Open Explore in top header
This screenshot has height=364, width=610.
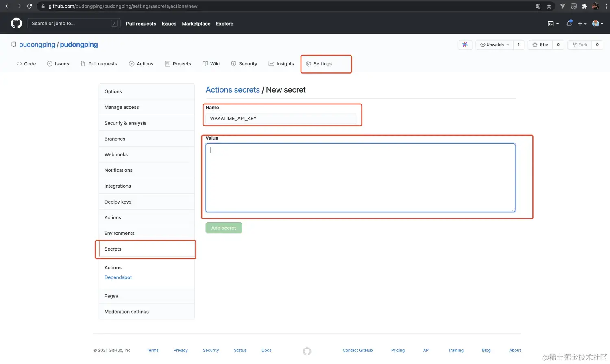[x=224, y=24]
